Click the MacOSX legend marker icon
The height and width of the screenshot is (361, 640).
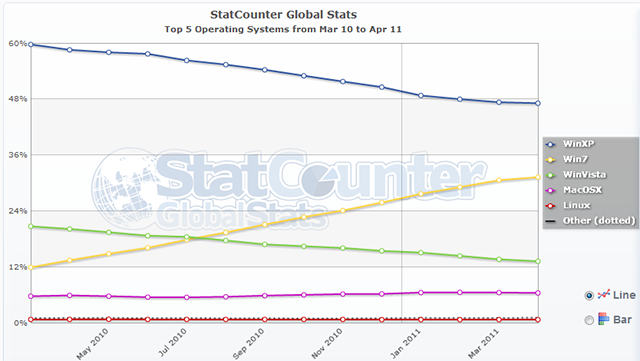point(551,190)
